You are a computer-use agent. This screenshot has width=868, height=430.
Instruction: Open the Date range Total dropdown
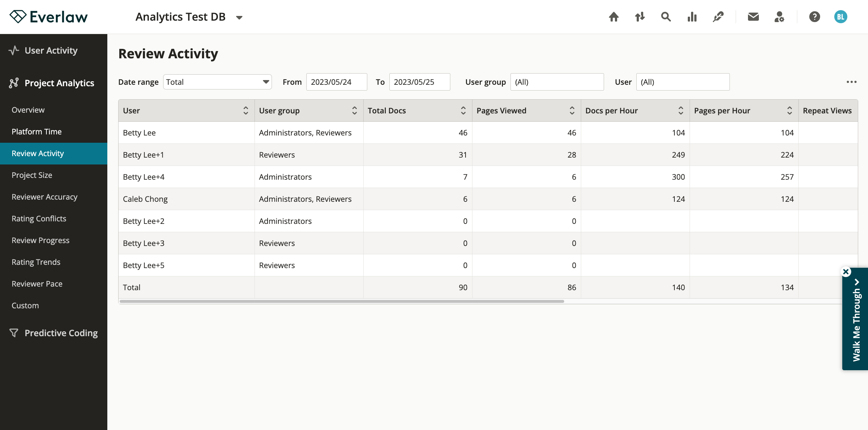pos(217,82)
